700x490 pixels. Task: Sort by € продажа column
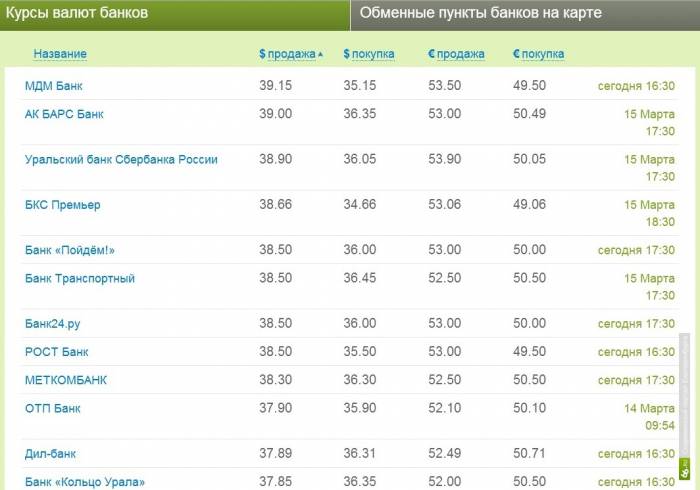[456, 54]
